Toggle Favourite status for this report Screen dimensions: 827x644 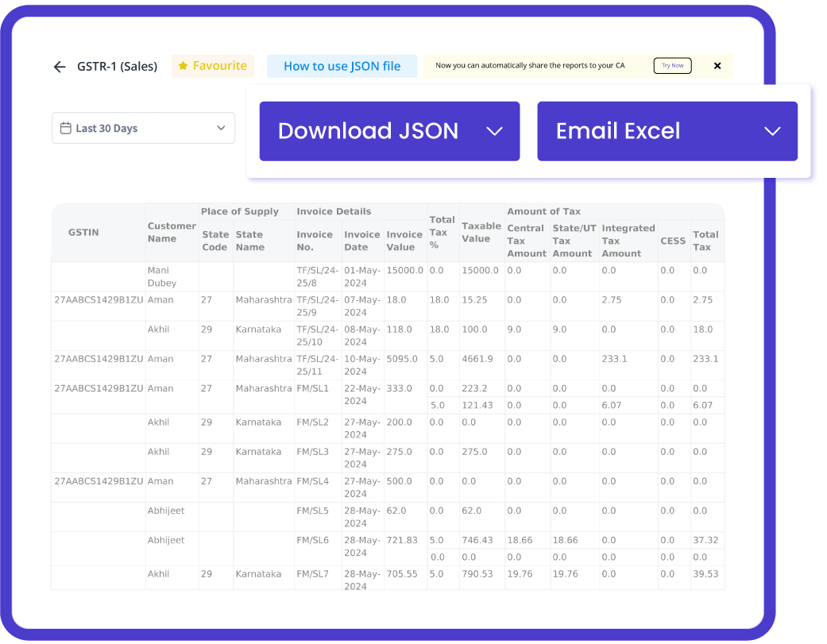pyautogui.click(x=212, y=67)
